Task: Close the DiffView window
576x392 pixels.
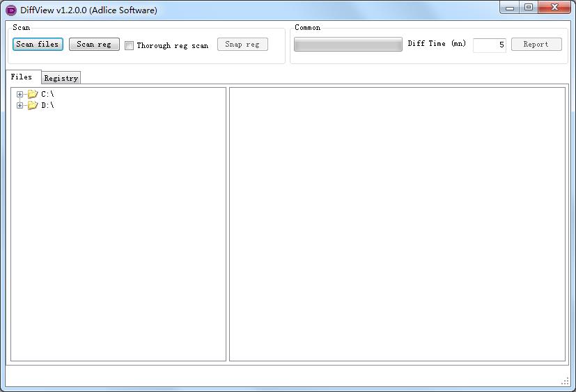Action: coord(554,8)
